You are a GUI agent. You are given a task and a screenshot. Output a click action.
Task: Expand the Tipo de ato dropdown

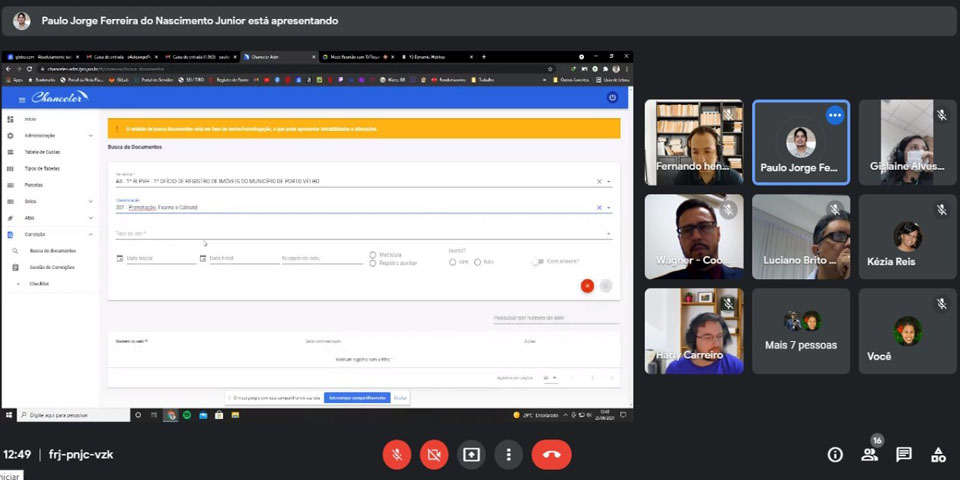click(609, 235)
